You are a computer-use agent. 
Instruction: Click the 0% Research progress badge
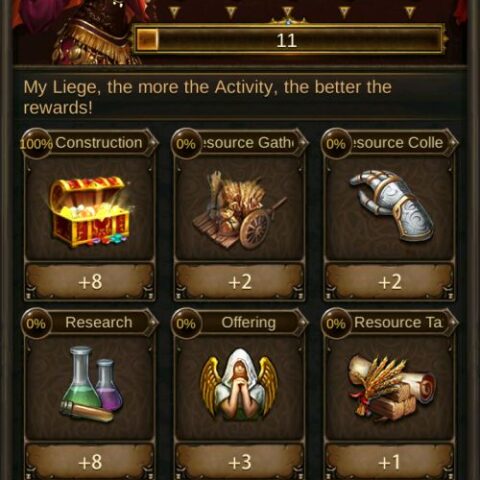36,323
